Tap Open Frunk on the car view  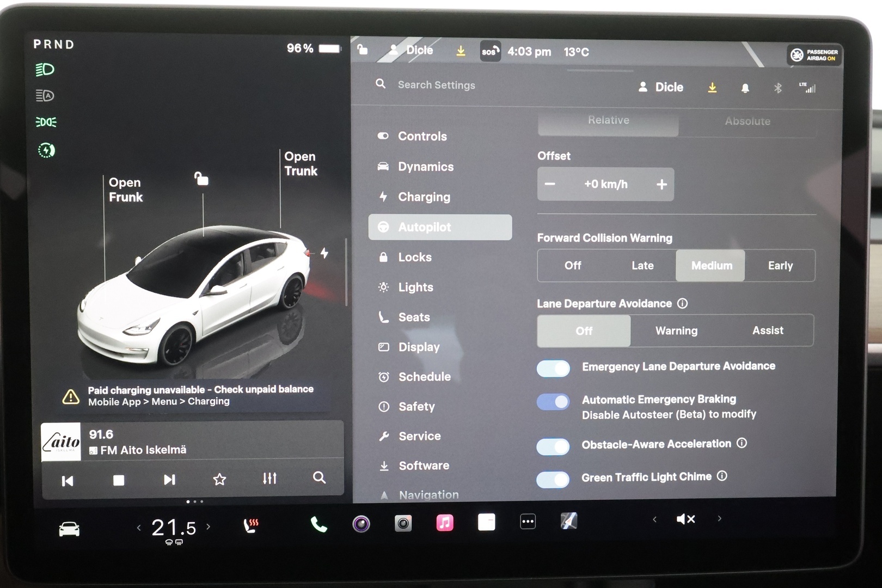coord(125,190)
